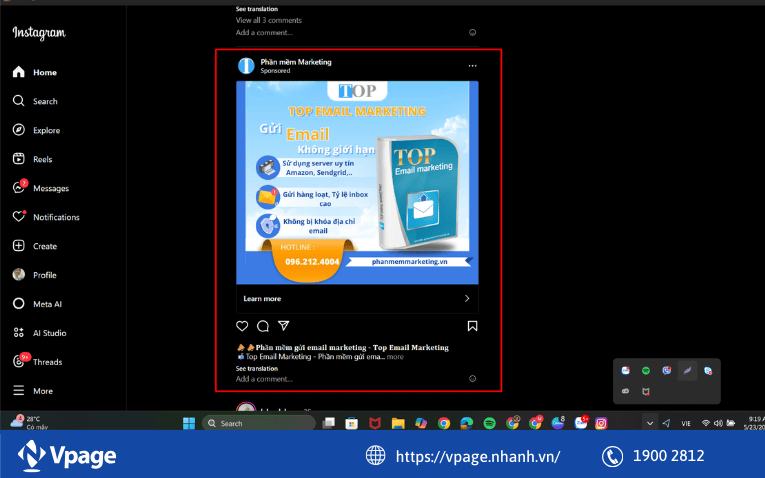Save the sponsored post with bookmark icon

[x=472, y=326]
